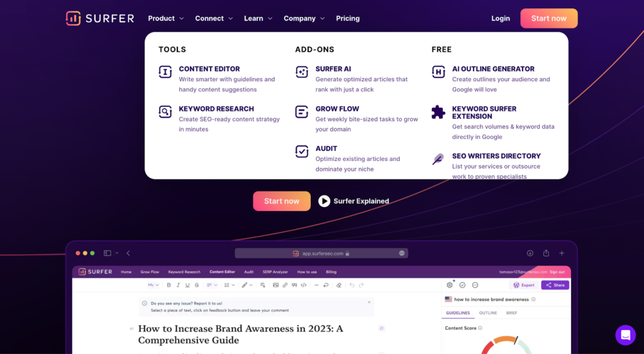Click Start now beside Surfer Explained
The width and height of the screenshot is (644, 354).
(282, 201)
